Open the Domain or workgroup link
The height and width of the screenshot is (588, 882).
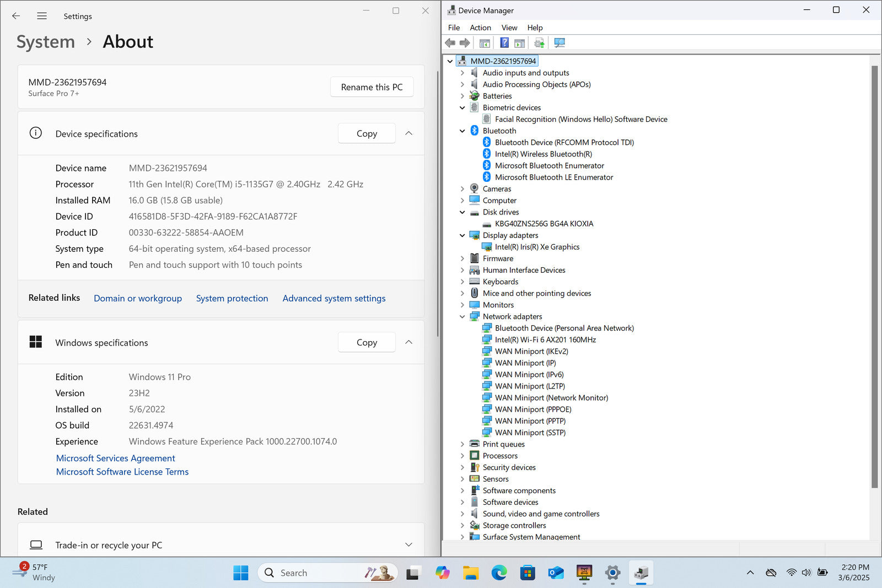coord(138,298)
